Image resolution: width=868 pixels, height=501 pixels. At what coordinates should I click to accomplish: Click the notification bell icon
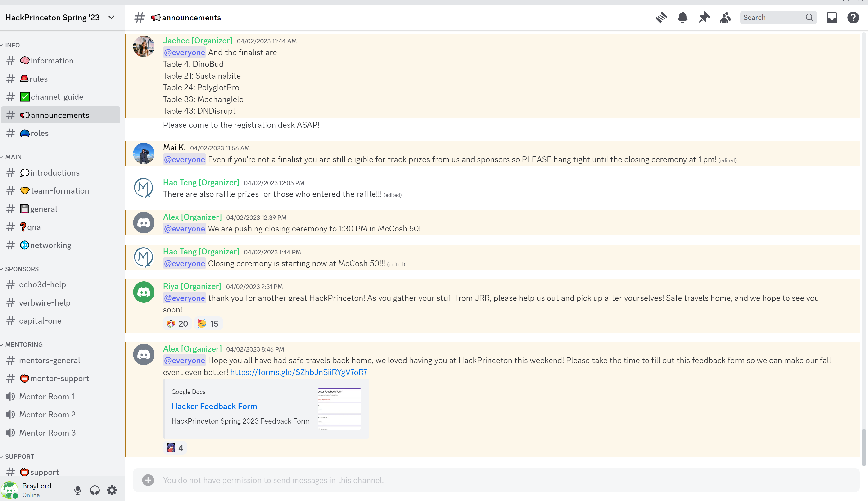[683, 18]
